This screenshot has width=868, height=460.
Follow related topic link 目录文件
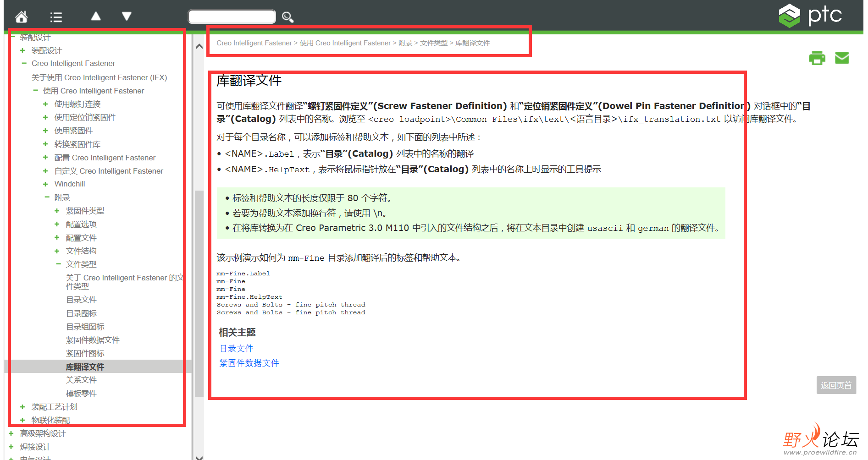tap(236, 349)
